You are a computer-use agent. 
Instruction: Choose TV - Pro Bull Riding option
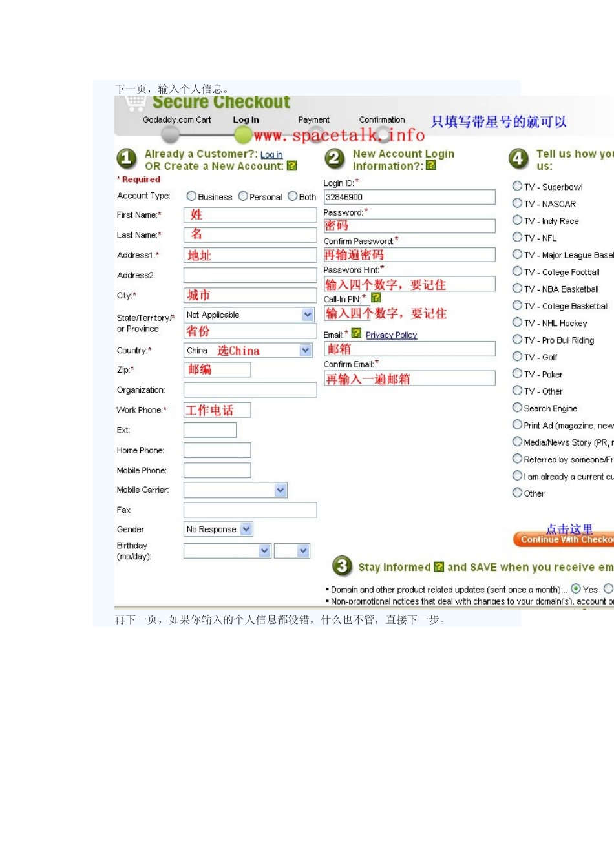[517, 339]
